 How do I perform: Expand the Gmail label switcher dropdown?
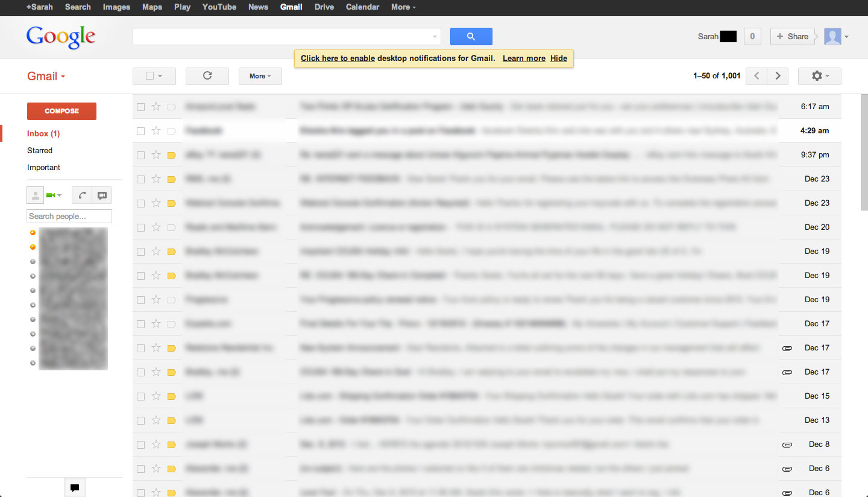[62, 76]
